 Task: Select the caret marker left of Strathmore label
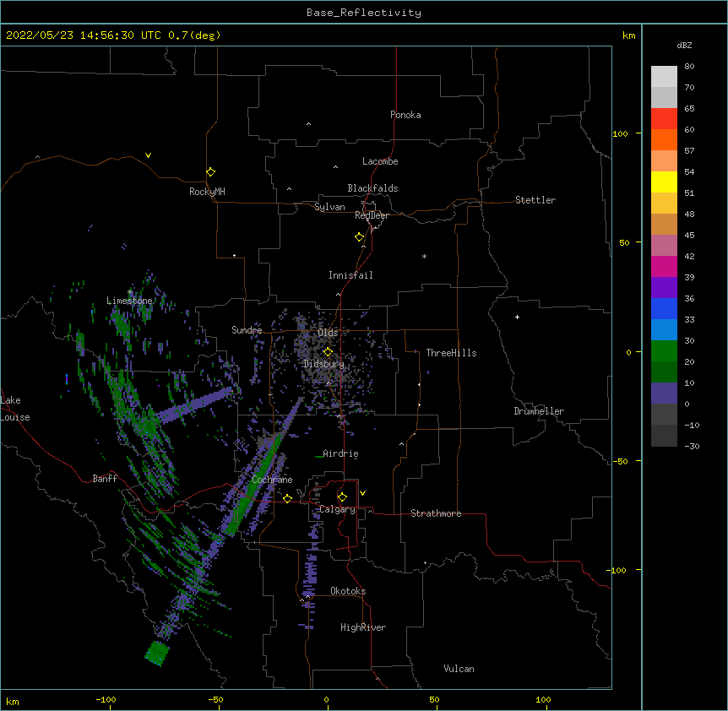pos(370,511)
